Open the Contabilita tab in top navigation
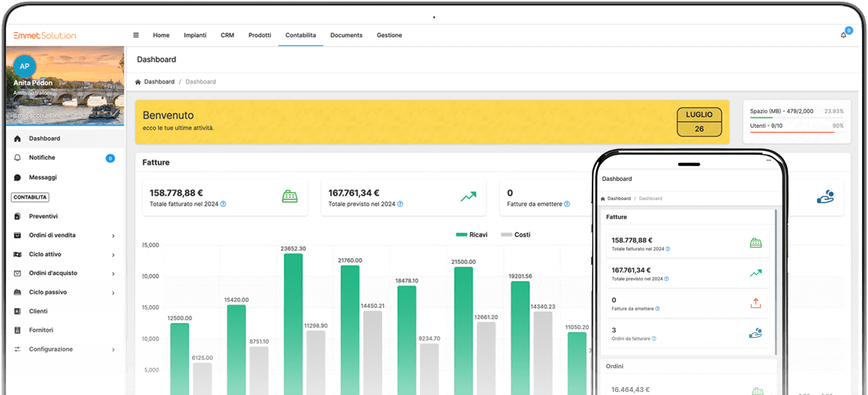The width and height of the screenshot is (868, 395). point(301,36)
